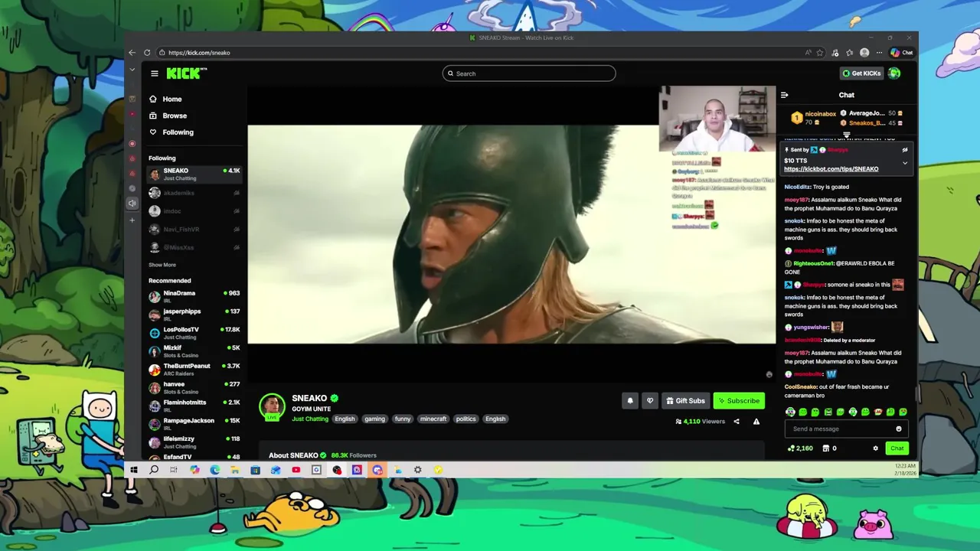
Task: Report the stream with warning triangle icon
Action: point(756,422)
